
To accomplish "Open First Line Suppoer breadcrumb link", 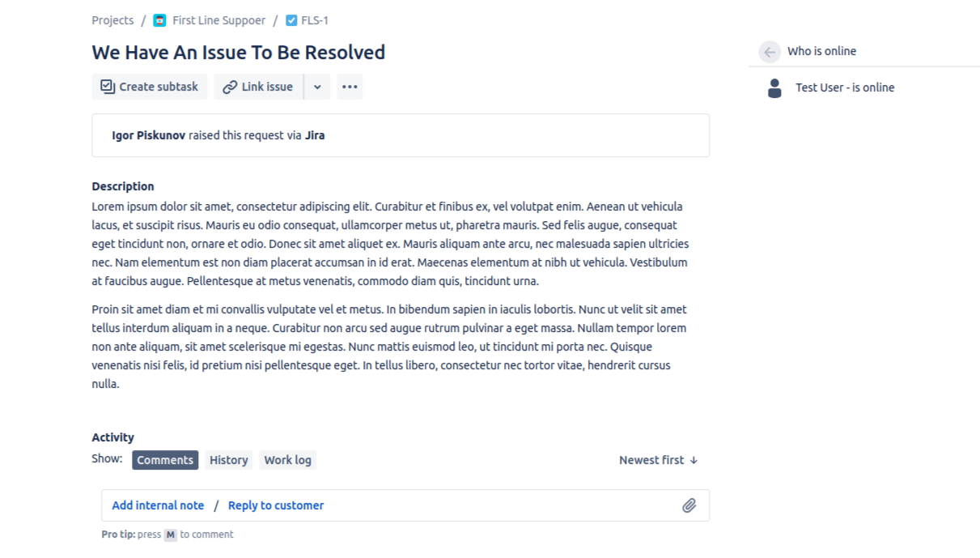I will coord(218,20).
